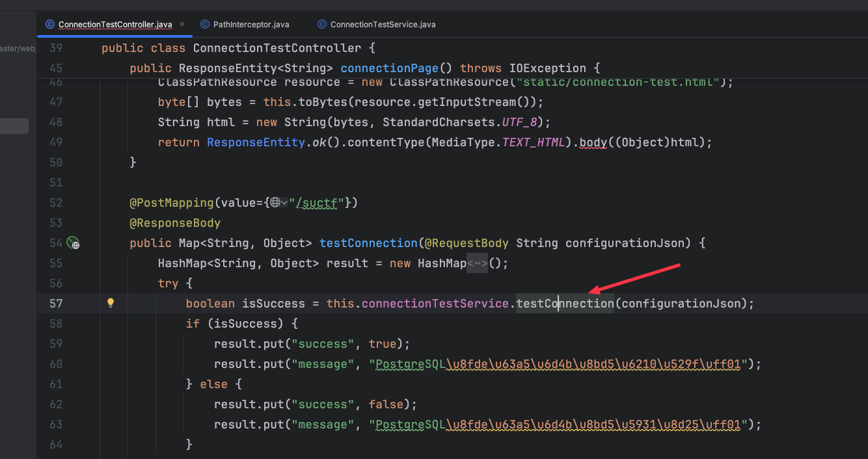Click the "/suctf" mapping string

[x=316, y=203]
